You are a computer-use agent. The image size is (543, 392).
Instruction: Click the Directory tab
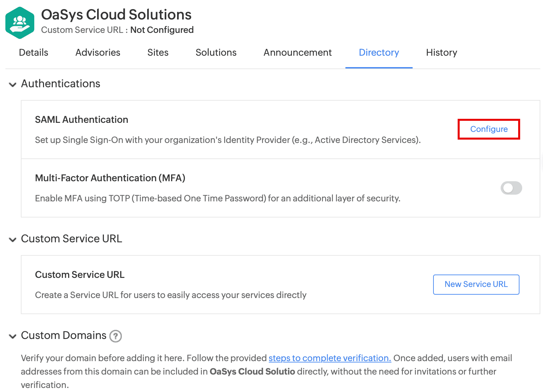(379, 53)
